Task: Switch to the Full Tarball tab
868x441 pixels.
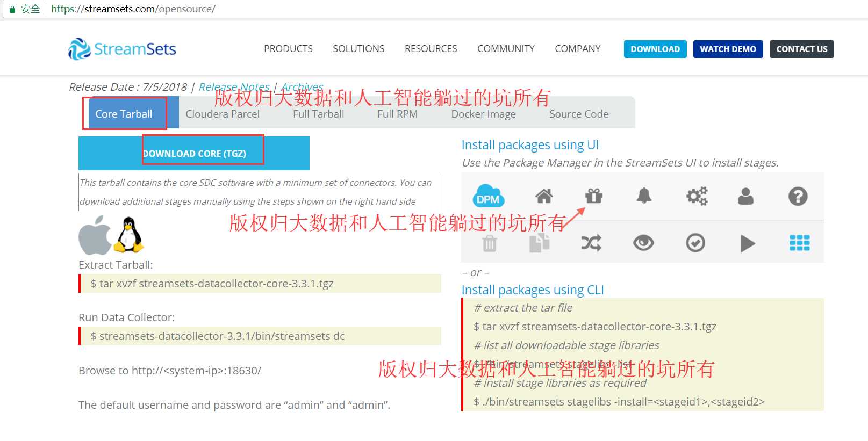Action: [x=318, y=114]
